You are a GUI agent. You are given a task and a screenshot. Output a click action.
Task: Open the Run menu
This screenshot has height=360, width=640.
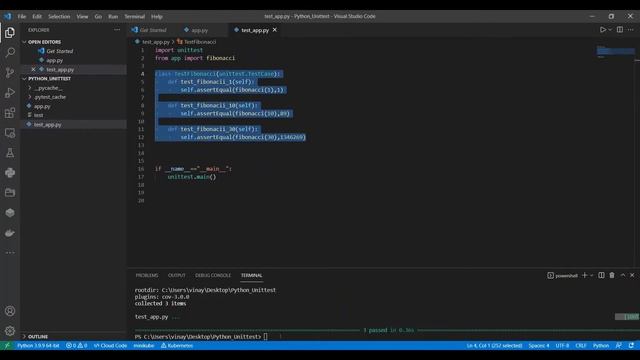[x=113, y=16]
